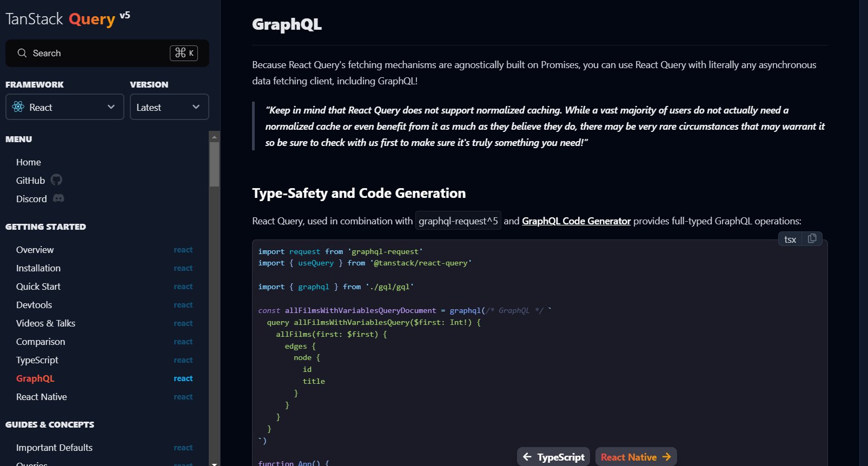Click the left arrow beside TypeScript
Screen dimensions: 868x466
527,457
